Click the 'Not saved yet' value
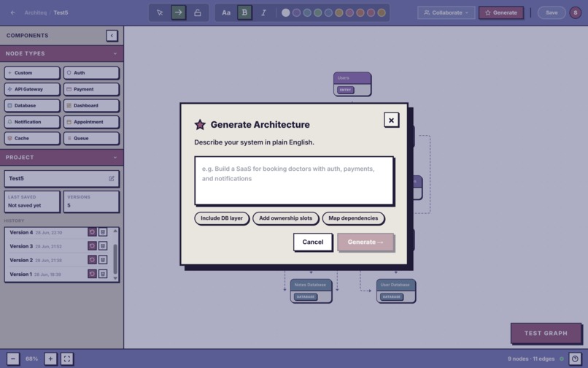Screen dimensions: 588x368 pos(24,205)
